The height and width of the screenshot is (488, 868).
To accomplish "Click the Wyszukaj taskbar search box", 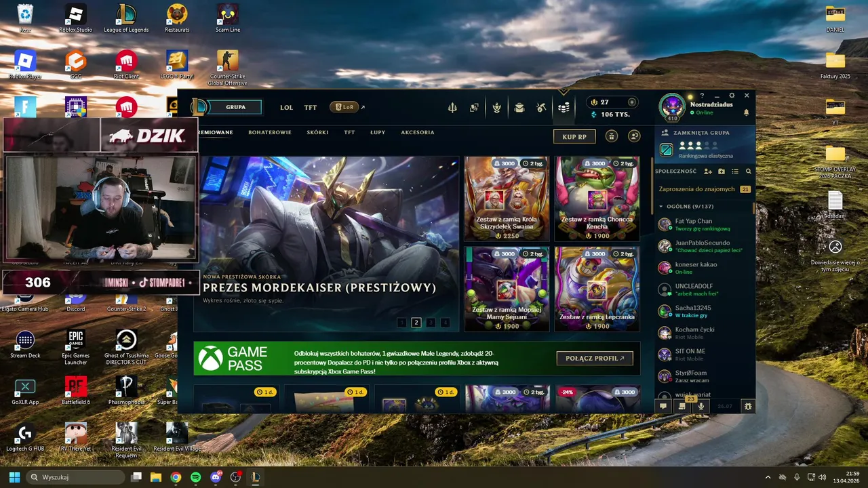I will [x=75, y=477].
